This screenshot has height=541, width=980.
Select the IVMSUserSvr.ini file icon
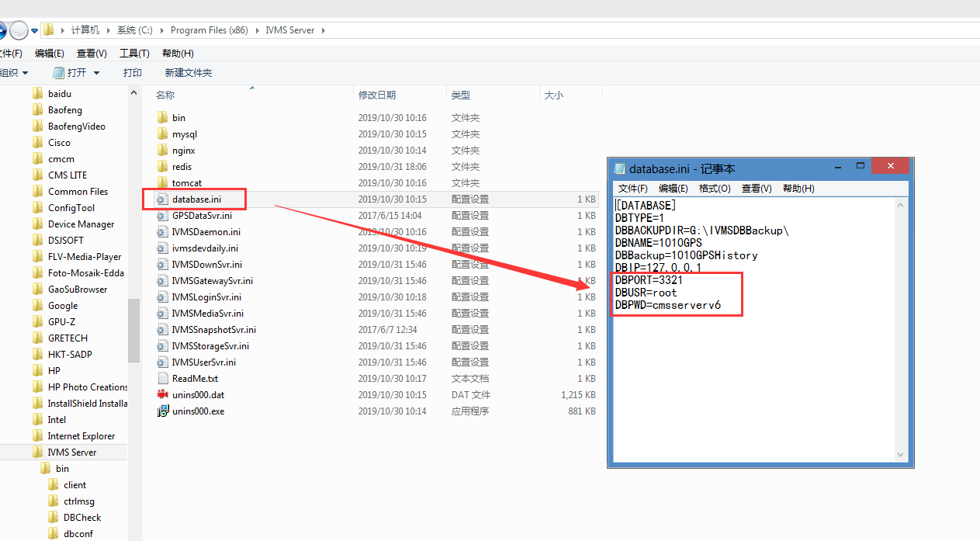pyautogui.click(x=162, y=362)
